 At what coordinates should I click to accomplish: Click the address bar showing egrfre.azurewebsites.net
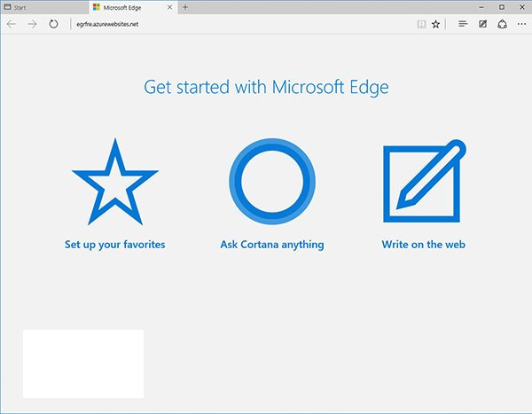click(x=222, y=25)
